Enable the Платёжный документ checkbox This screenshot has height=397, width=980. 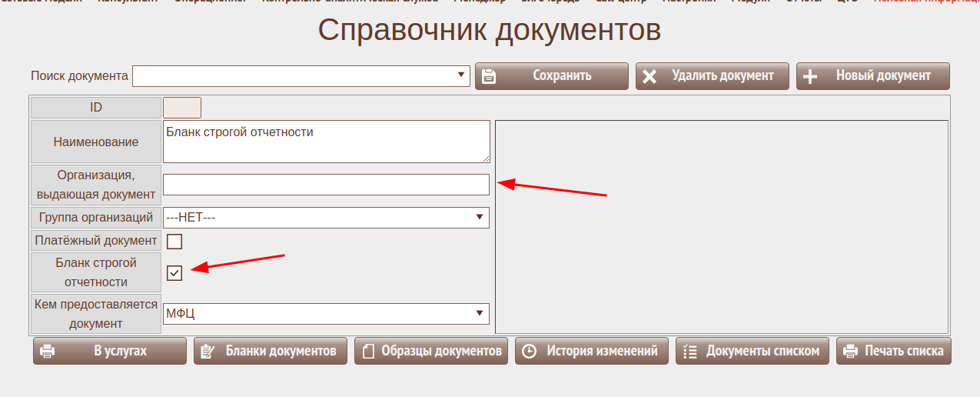[174, 242]
